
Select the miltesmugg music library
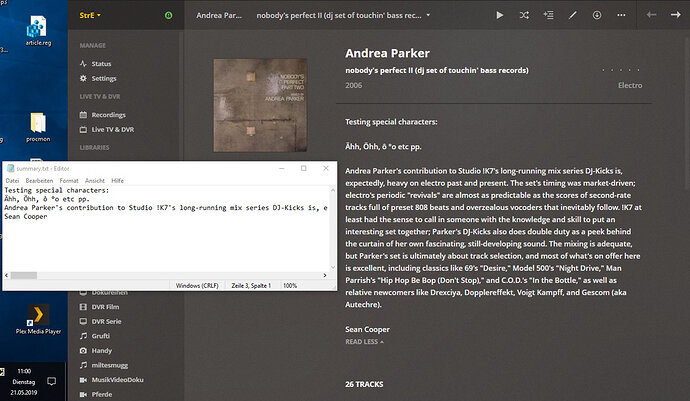(110, 365)
